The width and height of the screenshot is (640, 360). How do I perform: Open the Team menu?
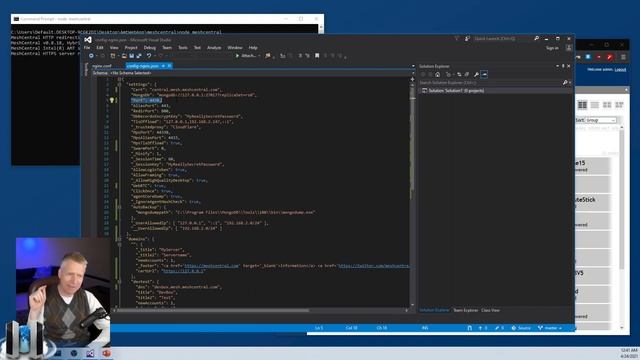pos(167,48)
